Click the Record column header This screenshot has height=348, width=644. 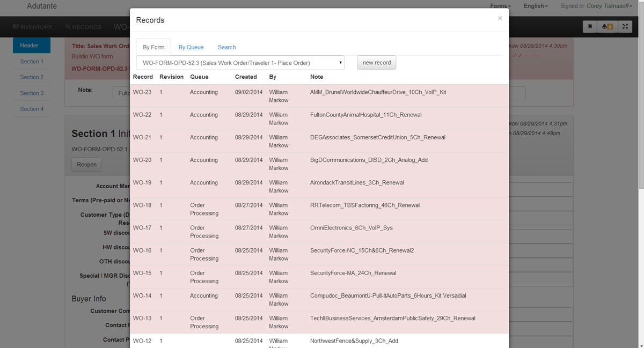(x=143, y=77)
